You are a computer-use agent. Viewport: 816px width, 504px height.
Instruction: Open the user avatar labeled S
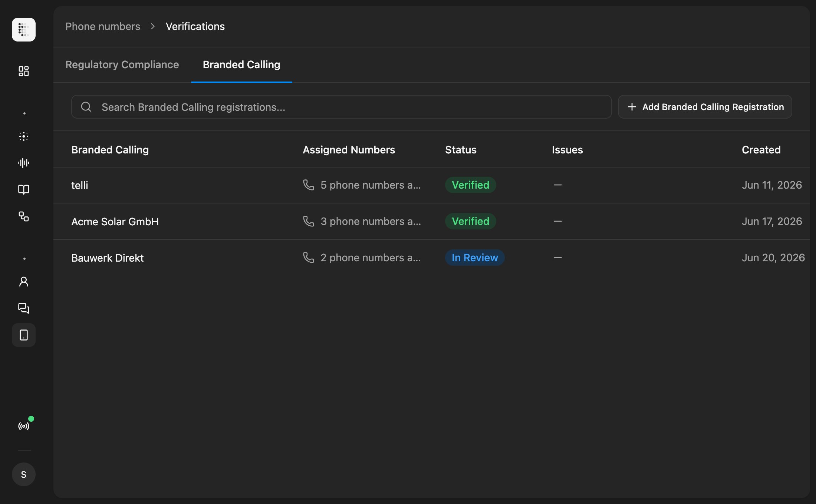click(x=24, y=474)
